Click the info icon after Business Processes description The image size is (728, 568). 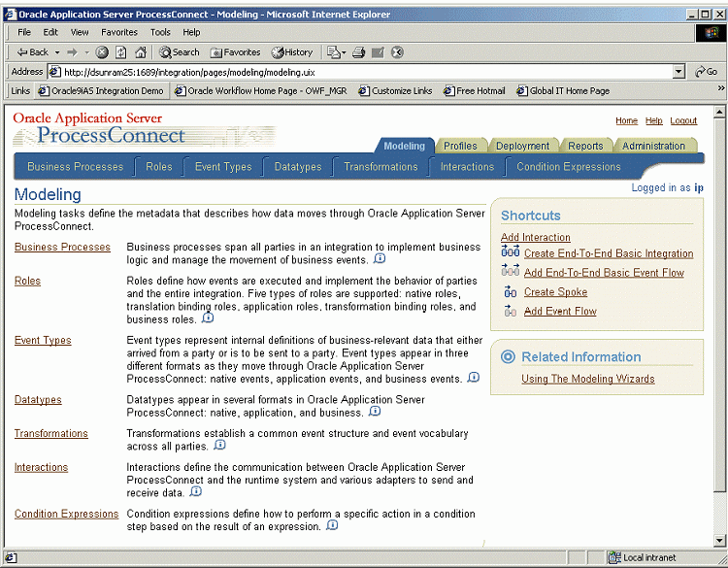[380, 258]
